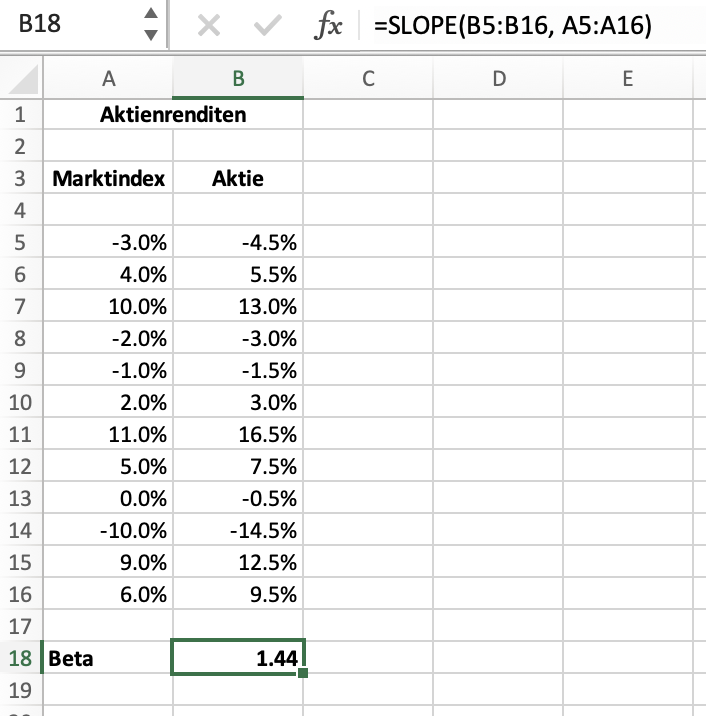Viewport: 706px width, 716px height.
Task: Click the enter checkmark icon in formula bar
Action: pyautogui.click(x=266, y=27)
